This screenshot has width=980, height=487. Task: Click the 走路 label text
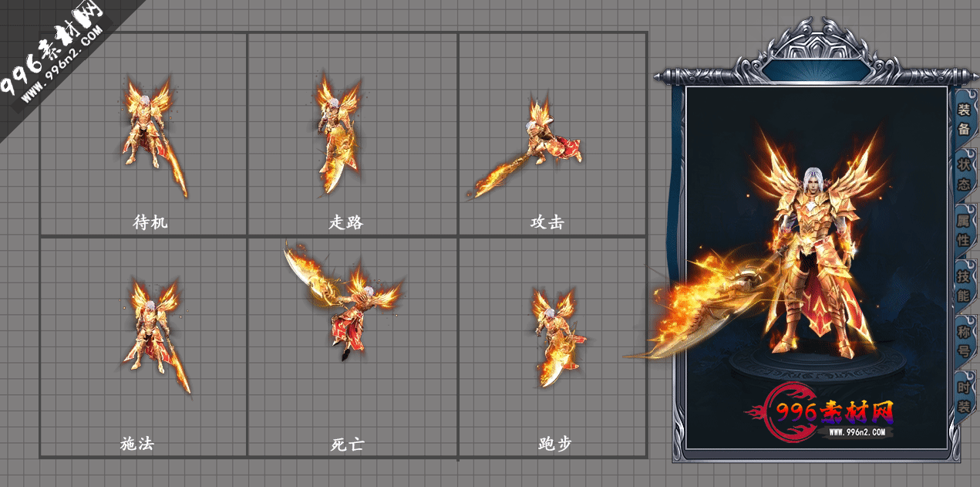tap(346, 222)
